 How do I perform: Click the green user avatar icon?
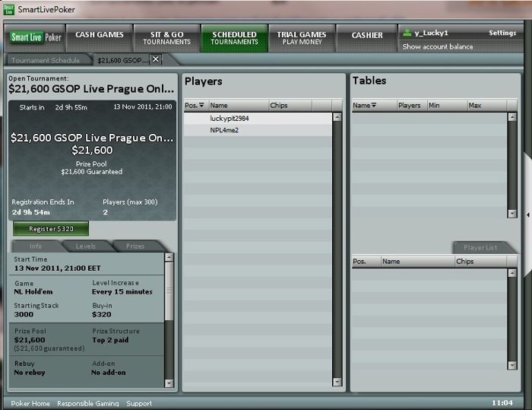tap(407, 33)
